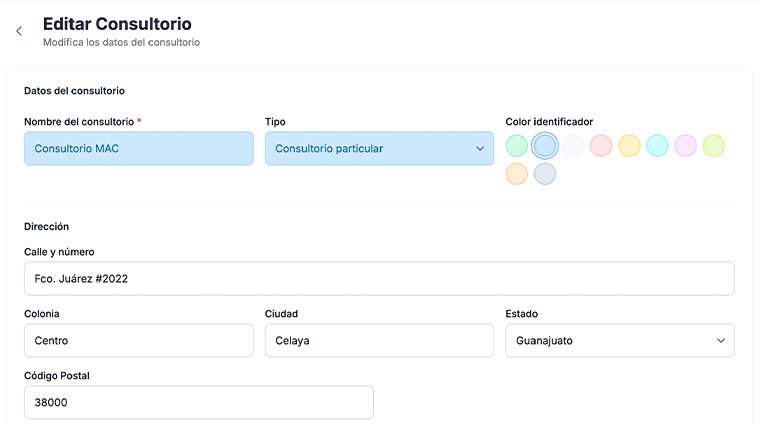Click the Nombre del consultorio input field
This screenshot has width=760, height=424.
(x=139, y=149)
